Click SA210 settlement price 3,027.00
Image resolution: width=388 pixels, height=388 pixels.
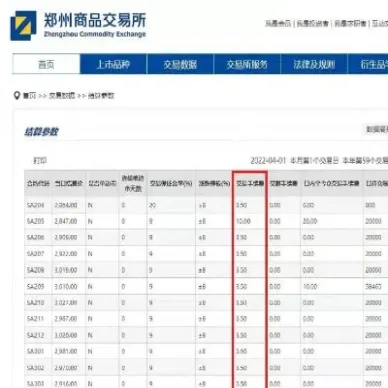click(x=66, y=303)
